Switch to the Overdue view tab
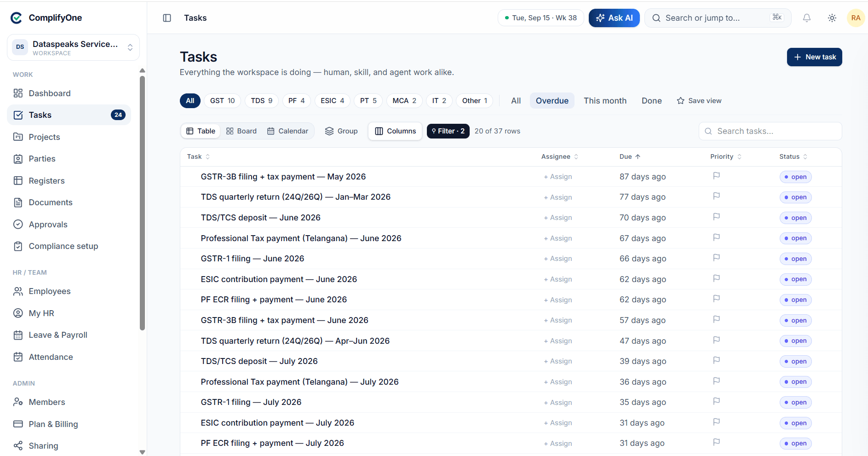This screenshot has height=456, width=868. click(552, 101)
